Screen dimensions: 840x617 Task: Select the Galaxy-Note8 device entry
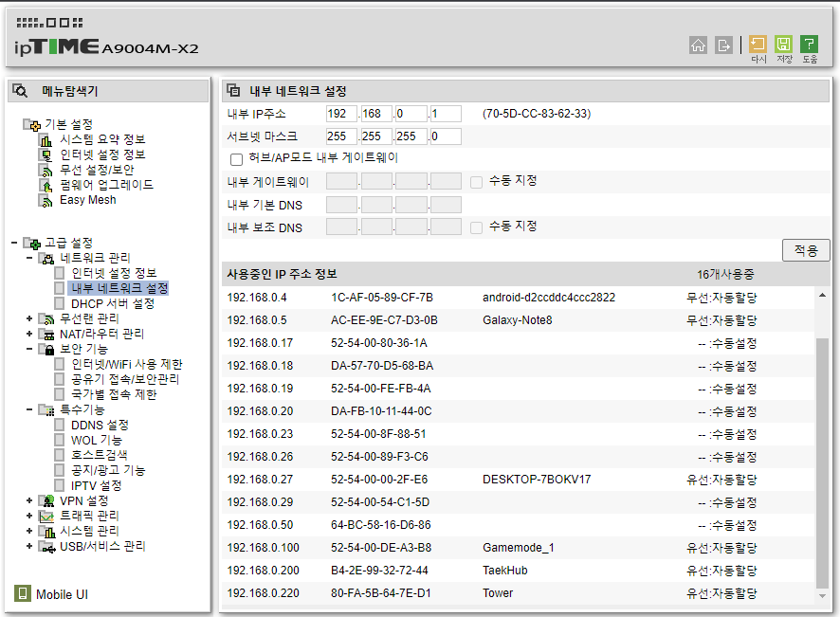[x=517, y=320]
